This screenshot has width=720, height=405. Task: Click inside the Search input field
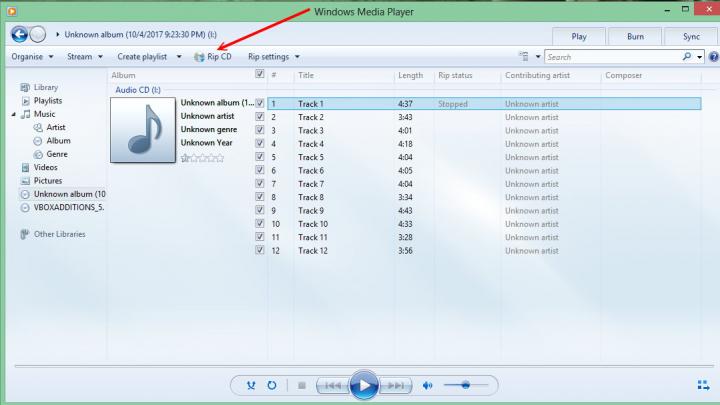click(x=613, y=57)
